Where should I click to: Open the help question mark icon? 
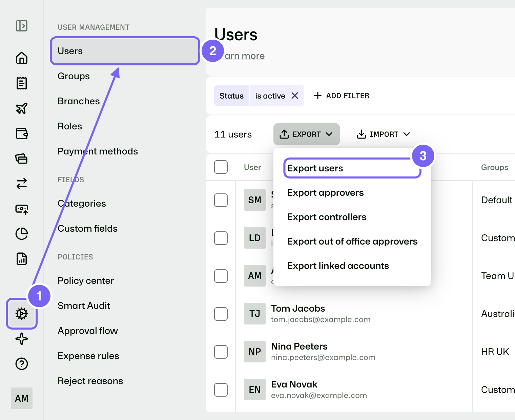[x=22, y=364]
